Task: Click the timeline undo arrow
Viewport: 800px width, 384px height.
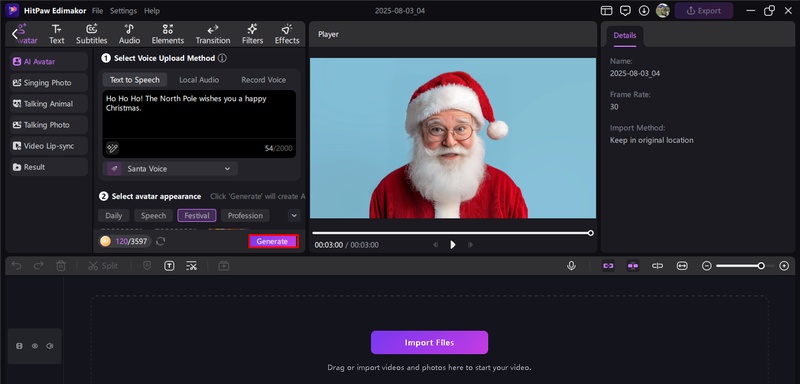Action: [16, 266]
